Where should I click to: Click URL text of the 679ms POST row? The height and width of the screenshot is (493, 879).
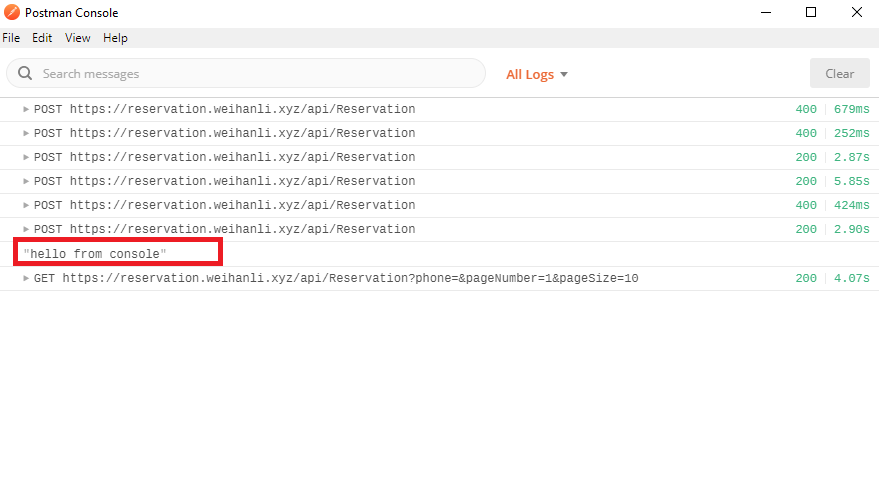242,109
